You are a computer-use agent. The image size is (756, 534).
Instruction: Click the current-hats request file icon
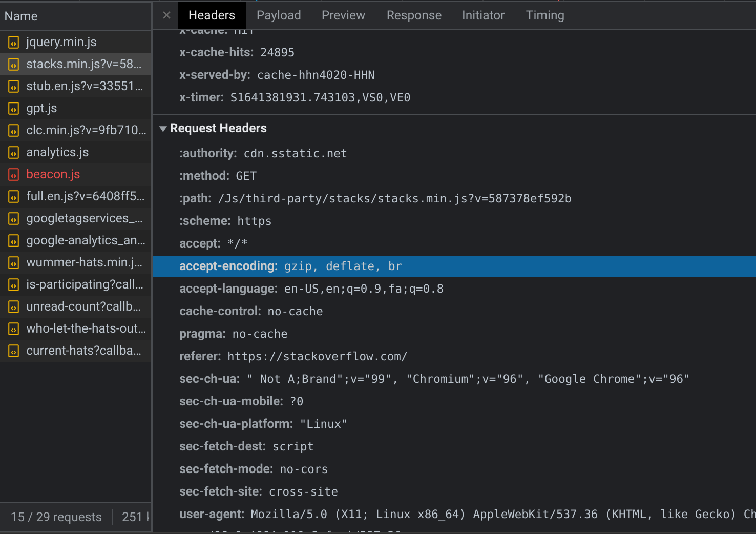[x=14, y=351]
